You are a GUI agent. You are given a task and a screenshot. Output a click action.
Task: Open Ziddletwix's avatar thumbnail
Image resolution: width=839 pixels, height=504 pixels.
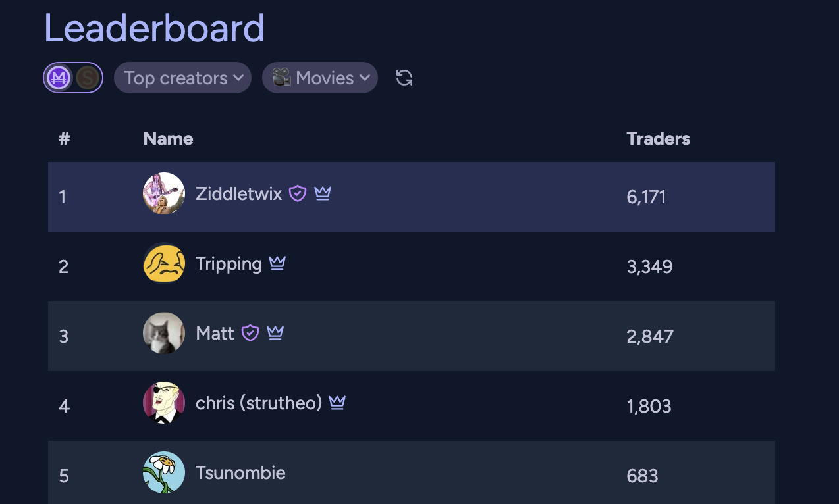pos(164,193)
